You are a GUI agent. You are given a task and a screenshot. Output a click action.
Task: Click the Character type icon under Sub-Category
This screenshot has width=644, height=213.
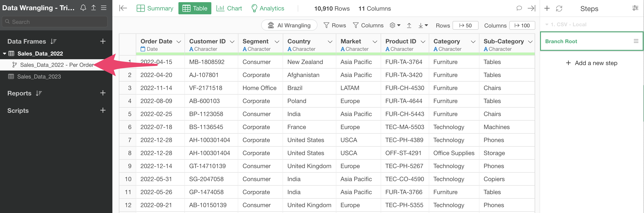pos(486,49)
